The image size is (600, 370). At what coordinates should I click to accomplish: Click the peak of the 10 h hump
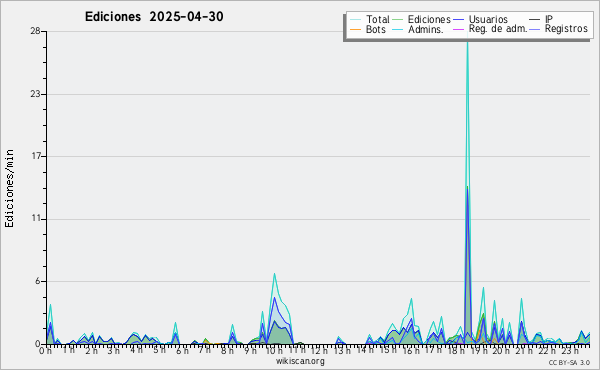click(x=274, y=274)
